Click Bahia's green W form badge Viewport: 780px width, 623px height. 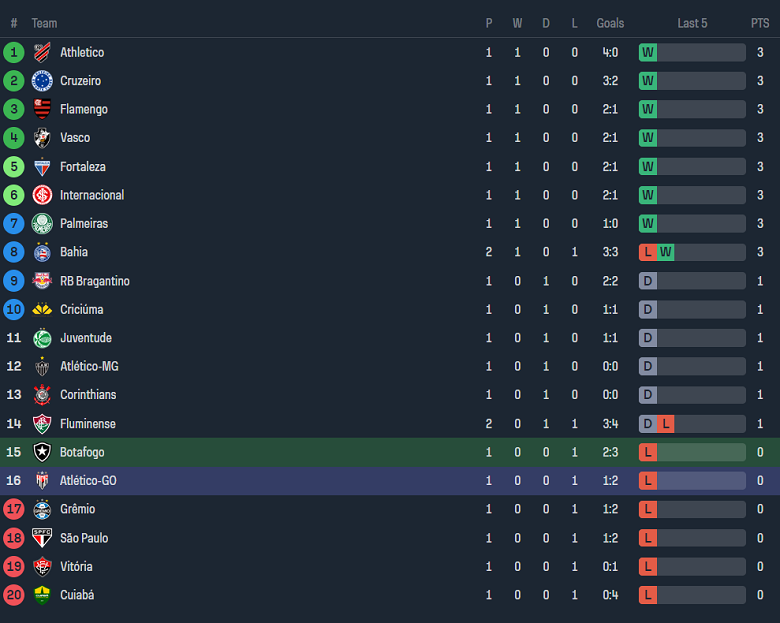pos(666,252)
